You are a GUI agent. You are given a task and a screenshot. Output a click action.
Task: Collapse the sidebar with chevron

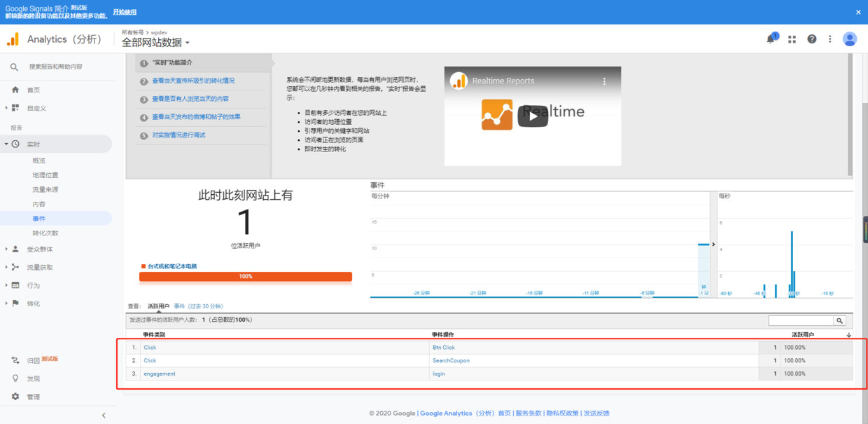[x=104, y=416]
